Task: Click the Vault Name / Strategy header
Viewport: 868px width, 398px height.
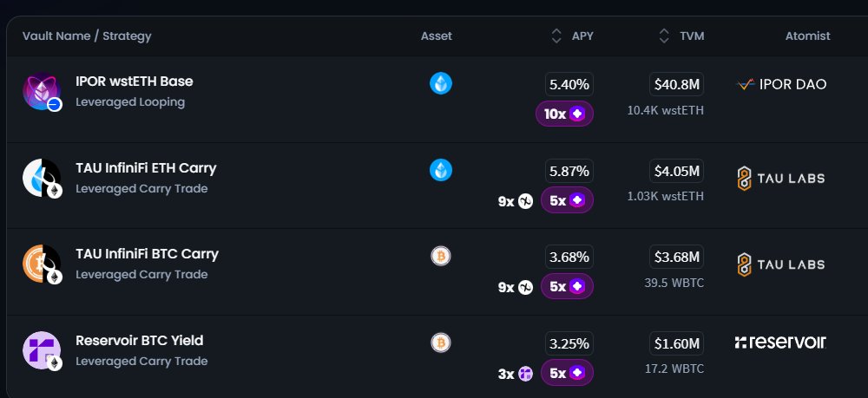Action: (87, 36)
